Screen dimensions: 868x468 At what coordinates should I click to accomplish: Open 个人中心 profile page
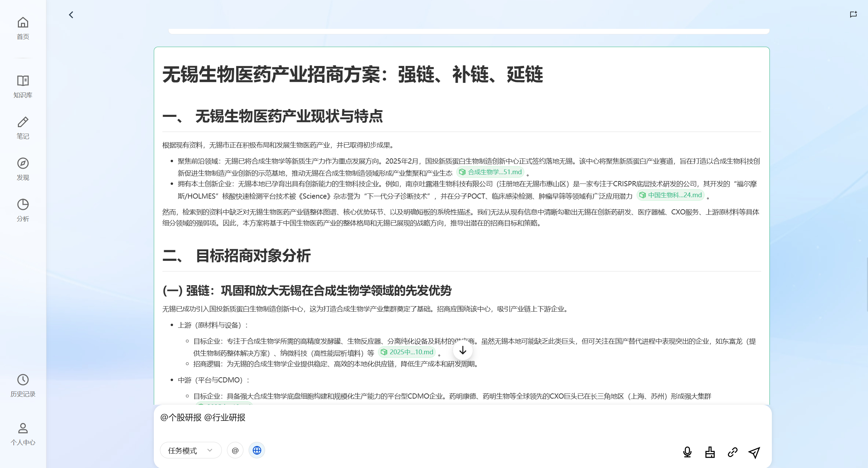pos(23,434)
